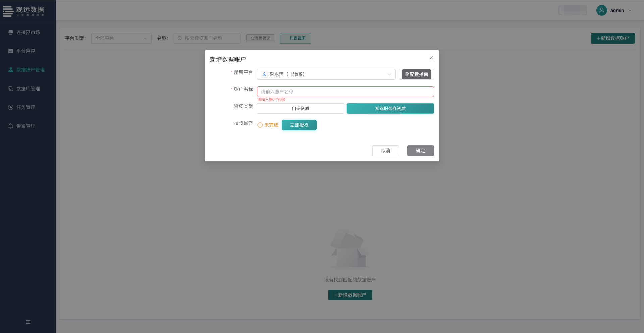
Task: Close the 新增数据账户 dialog
Action: tap(431, 58)
